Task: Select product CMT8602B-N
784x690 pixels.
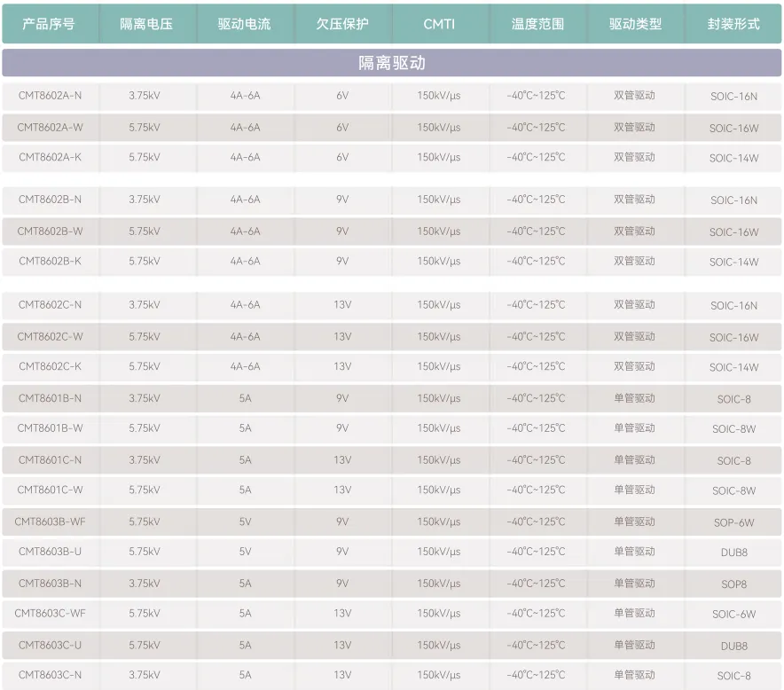Action: coord(50,200)
